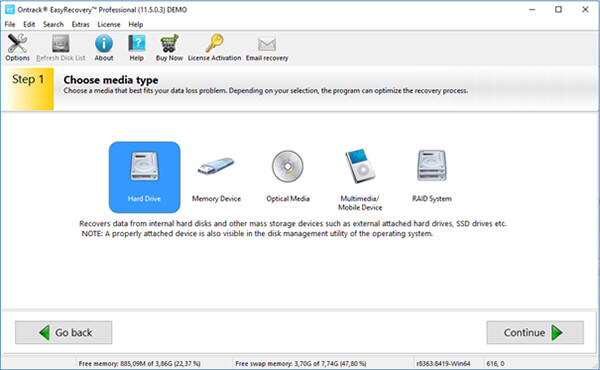Open the License menu
Screen dimensions: 600x370
click(109, 24)
